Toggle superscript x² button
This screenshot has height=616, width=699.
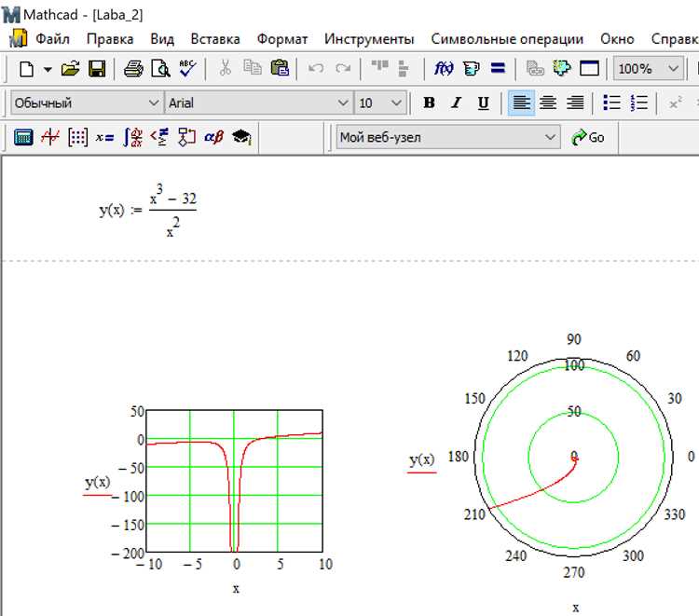click(676, 103)
